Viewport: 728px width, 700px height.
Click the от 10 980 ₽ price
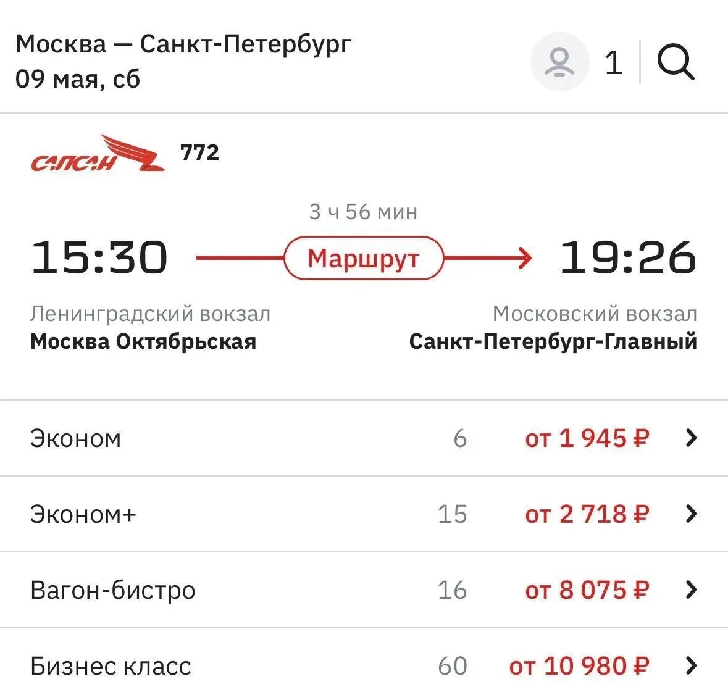(x=579, y=666)
